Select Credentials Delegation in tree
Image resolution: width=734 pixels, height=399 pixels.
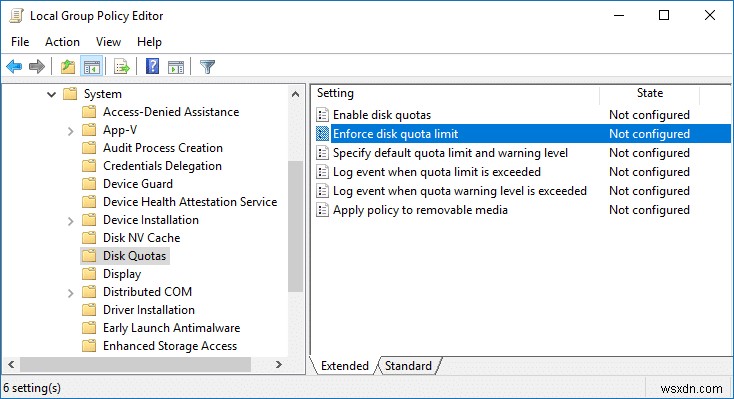[x=162, y=166]
